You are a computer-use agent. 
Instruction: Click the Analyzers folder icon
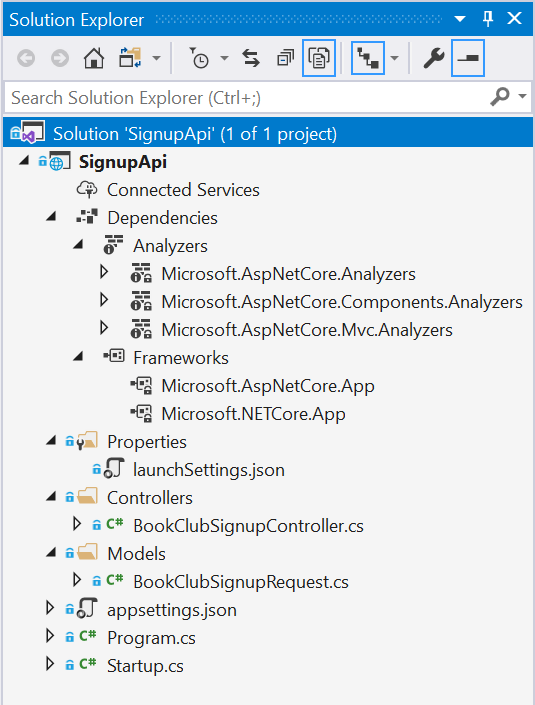(113, 245)
